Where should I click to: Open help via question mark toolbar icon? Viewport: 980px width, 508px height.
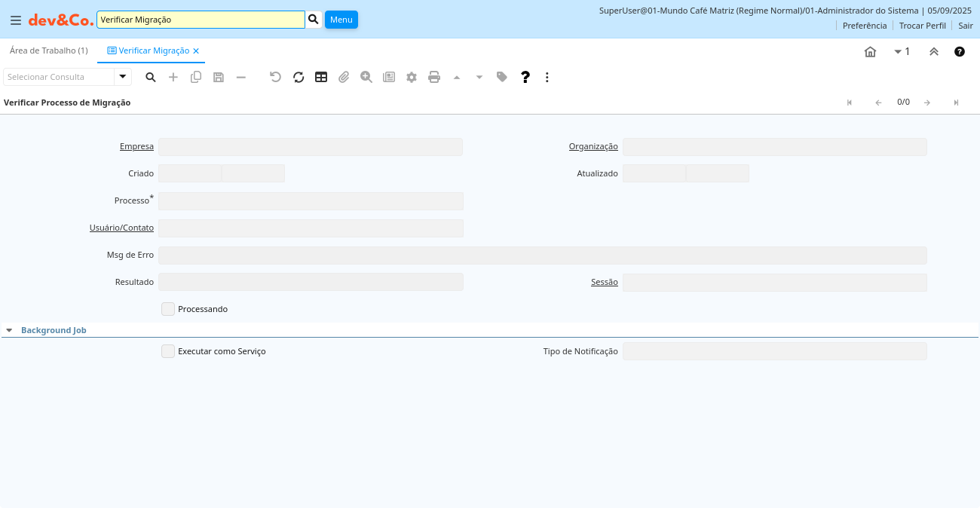525,77
